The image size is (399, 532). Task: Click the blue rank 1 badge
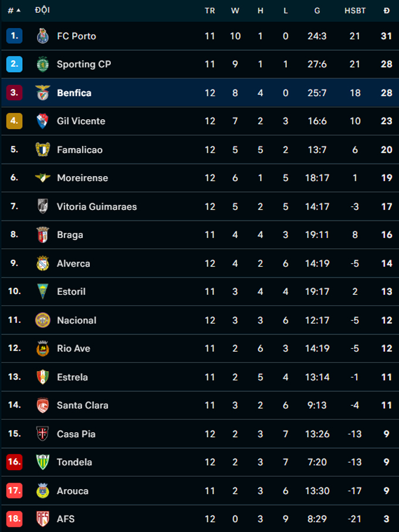pos(14,36)
